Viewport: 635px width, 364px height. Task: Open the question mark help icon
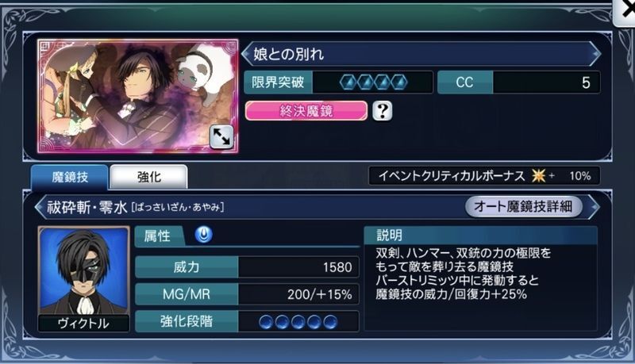[x=383, y=110]
